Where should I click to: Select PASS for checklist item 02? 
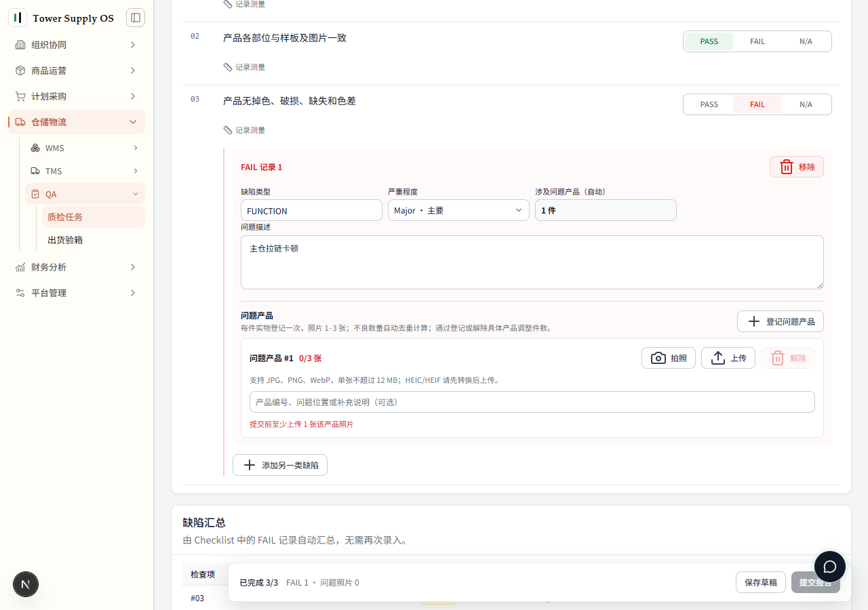pos(709,41)
